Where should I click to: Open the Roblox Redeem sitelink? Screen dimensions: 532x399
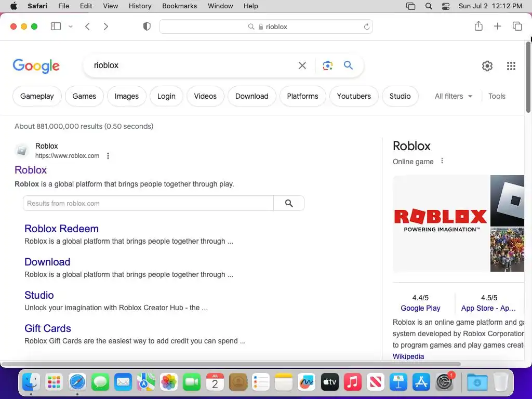61,229
